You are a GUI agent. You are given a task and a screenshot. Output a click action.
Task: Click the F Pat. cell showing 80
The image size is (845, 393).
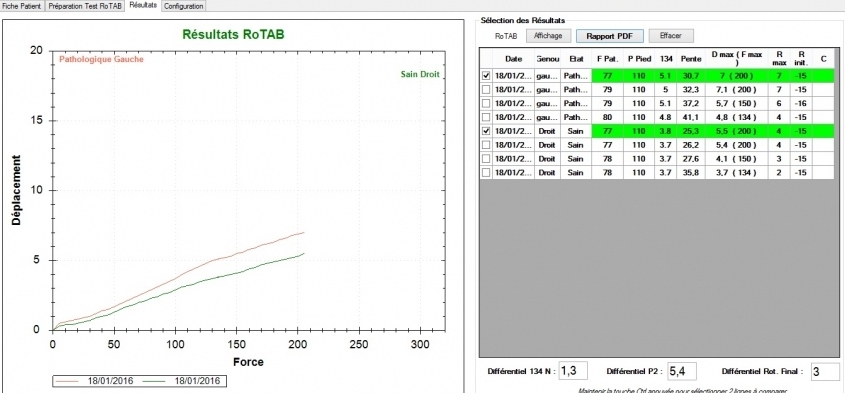click(607, 117)
